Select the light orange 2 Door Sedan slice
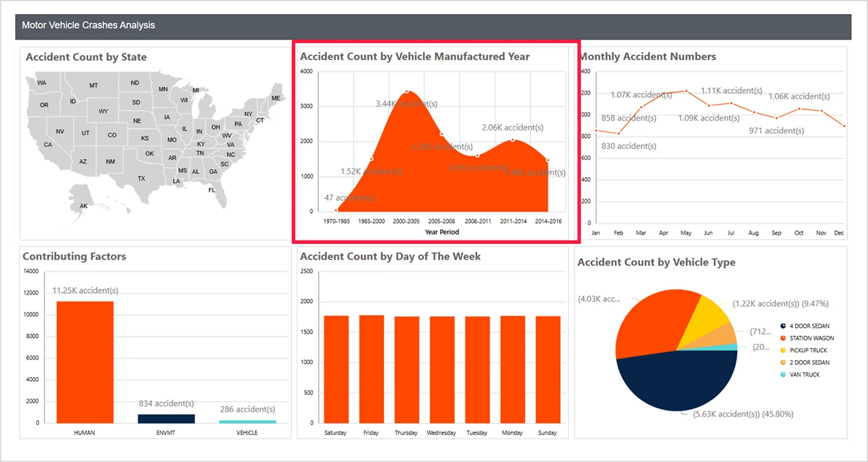 723,335
